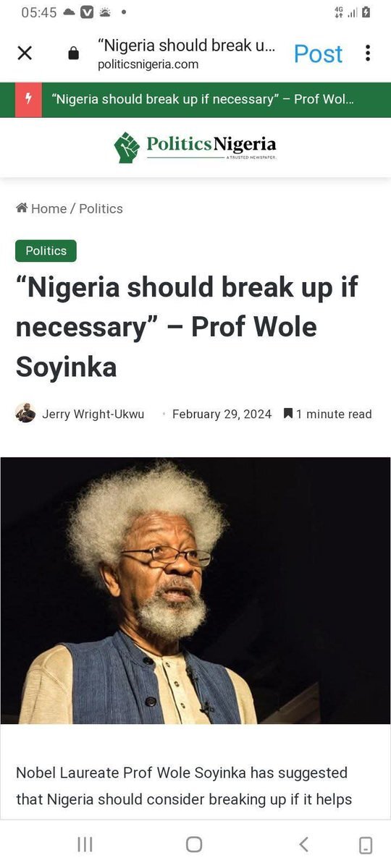Tap the Politics Nigeria fist logo
The width and height of the screenshot is (391, 868).
tap(127, 147)
